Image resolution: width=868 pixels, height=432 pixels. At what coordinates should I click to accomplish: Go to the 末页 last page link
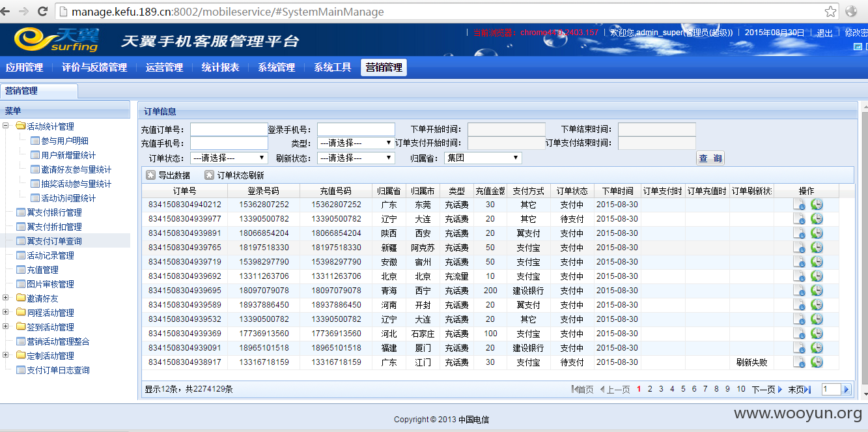coord(799,389)
